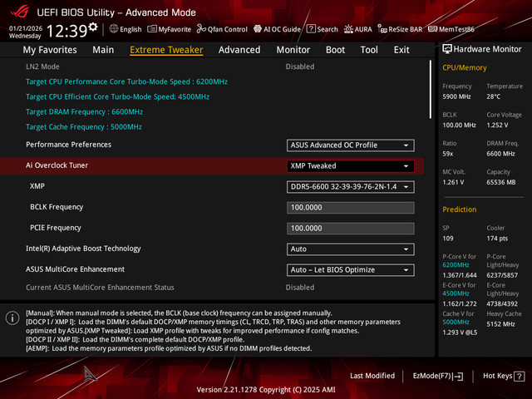Click the English language label
This screenshot has height=399, width=532.
click(x=131, y=30)
